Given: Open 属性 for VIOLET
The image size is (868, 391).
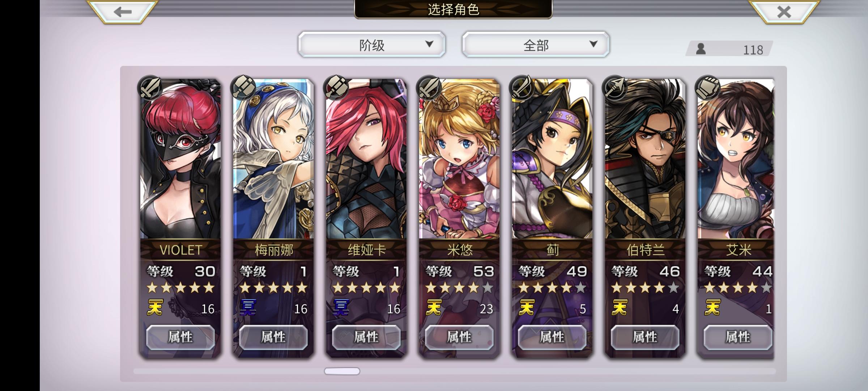Looking at the screenshot, I should point(180,337).
